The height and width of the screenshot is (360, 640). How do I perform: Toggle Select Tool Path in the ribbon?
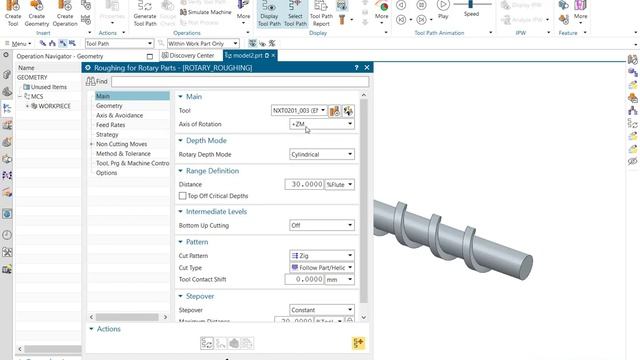pyautogui.click(x=295, y=13)
